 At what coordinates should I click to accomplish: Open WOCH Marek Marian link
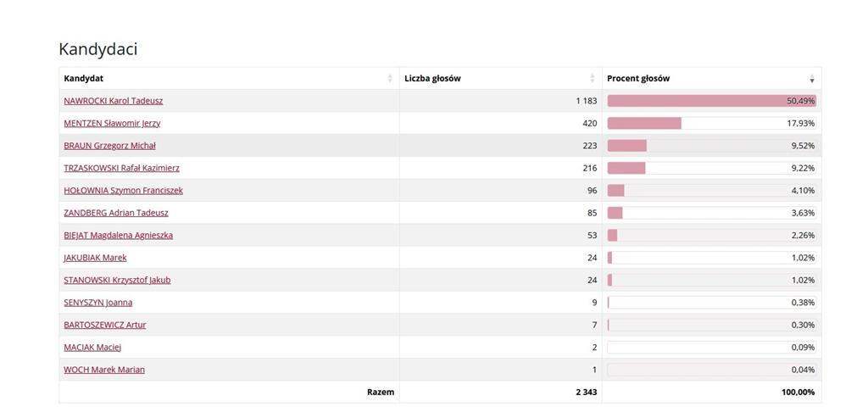(x=104, y=370)
